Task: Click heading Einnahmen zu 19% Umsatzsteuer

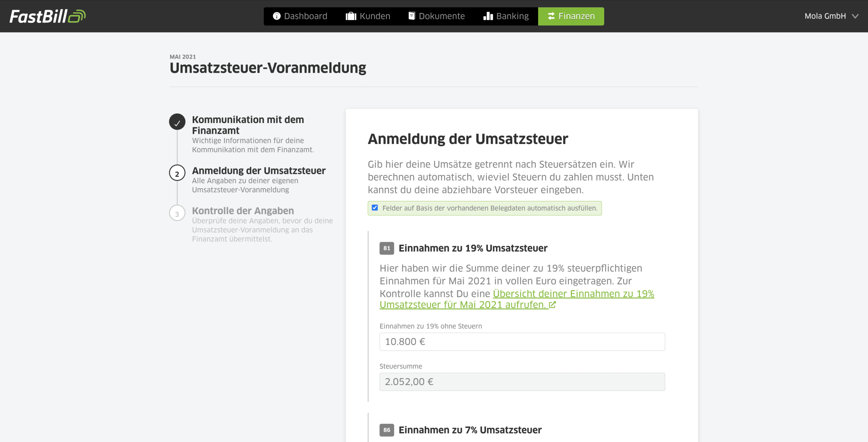Action: (x=473, y=248)
